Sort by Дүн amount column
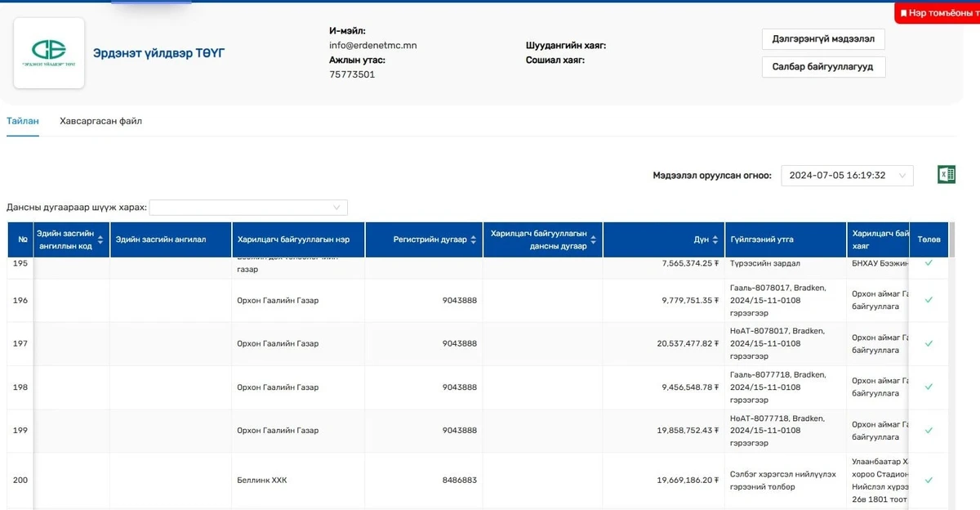 point(715,239)
